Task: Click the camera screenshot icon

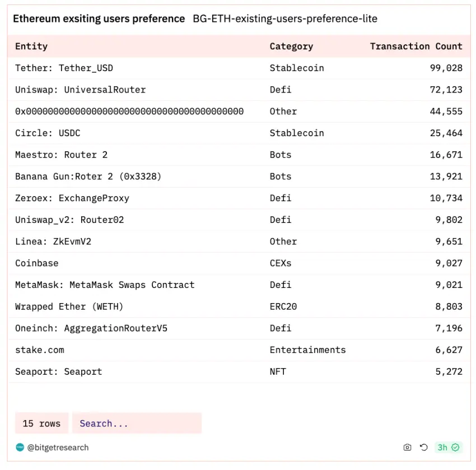Action: (407, 447)
